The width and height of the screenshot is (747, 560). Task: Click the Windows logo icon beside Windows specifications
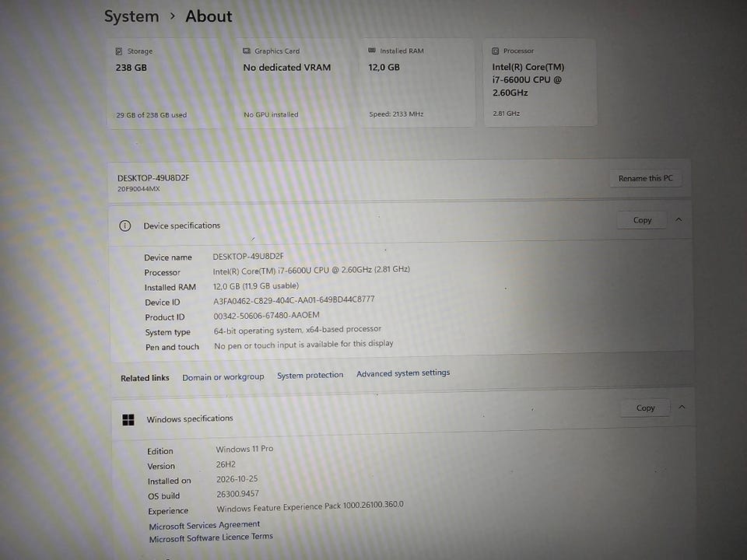click(128, 420)
